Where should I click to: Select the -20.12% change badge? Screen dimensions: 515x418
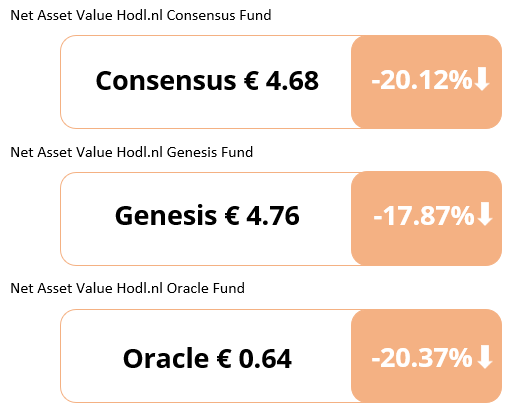[x=426, y=82]
